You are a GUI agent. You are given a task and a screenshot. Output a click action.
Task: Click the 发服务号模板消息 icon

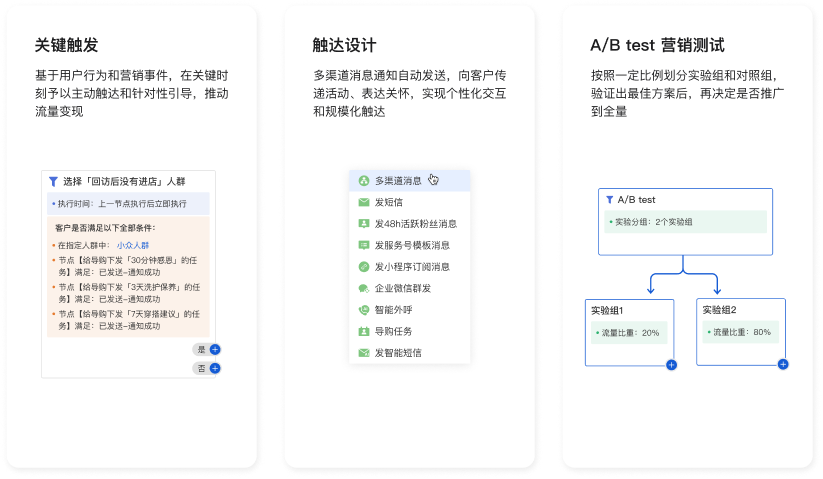coord(363,245)
